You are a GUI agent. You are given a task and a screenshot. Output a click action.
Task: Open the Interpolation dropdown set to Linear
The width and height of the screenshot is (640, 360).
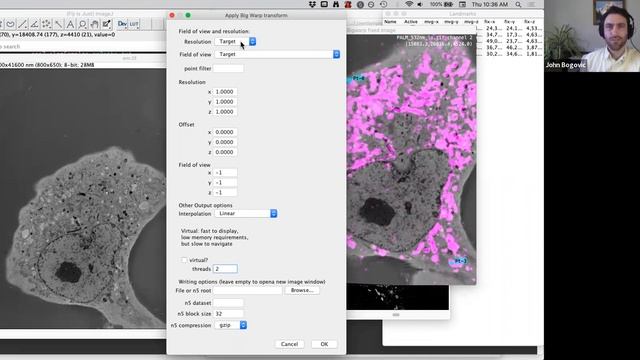coord(246,213)
